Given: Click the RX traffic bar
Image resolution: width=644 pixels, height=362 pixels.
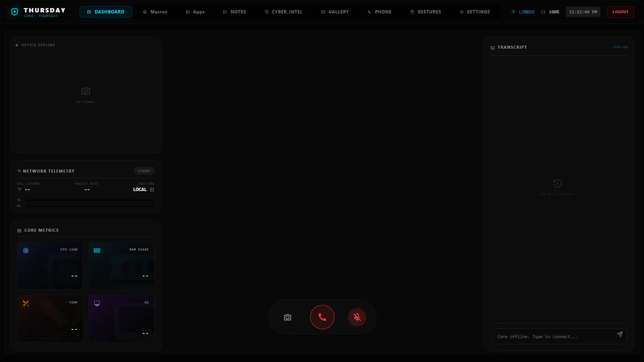Looking at the screenshot, I should [x=90, y=206].
